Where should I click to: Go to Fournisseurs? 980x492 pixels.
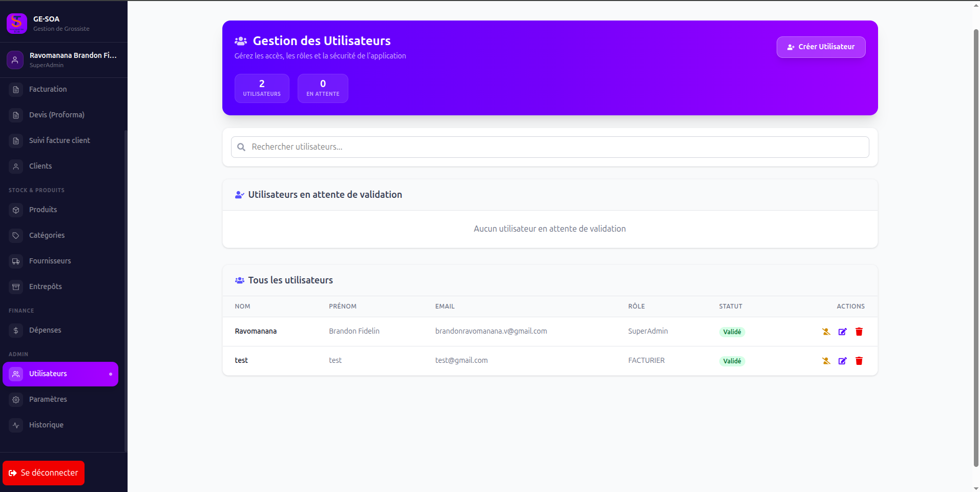[60, 261]
